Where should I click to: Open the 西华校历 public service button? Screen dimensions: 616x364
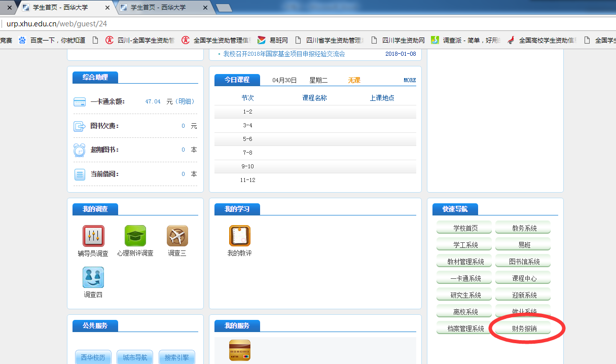pos(93,357)
